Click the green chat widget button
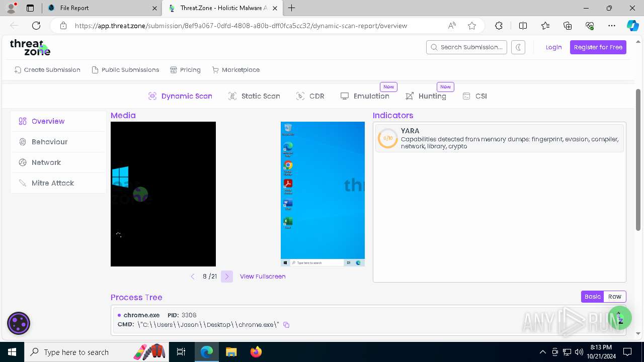The width and height of the screenshot is (644, 362). click(x=620, y=318)
